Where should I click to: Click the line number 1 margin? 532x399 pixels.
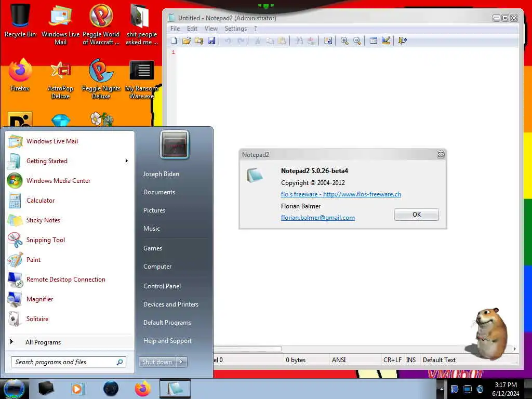click(173, 52)
